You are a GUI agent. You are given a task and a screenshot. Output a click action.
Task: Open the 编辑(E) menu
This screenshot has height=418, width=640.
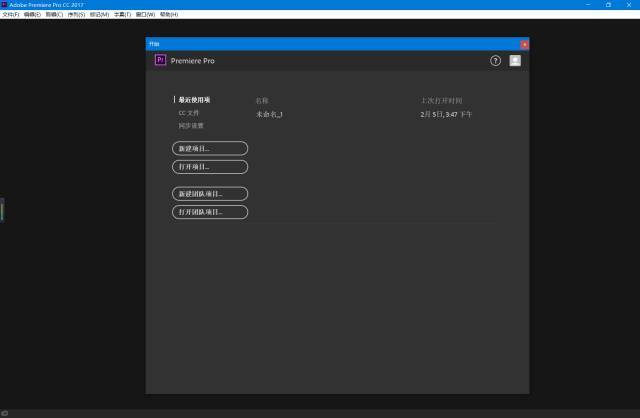32,14
